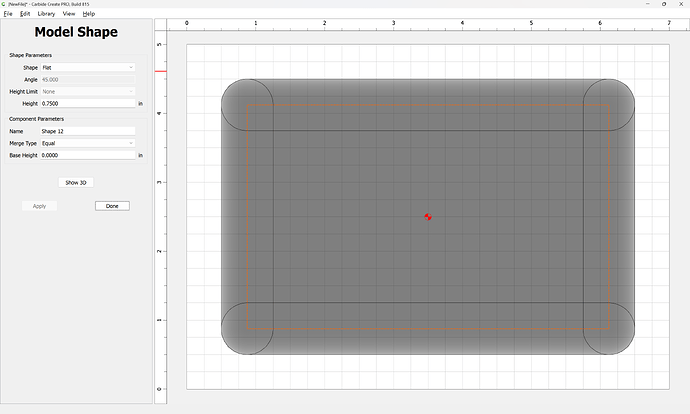Click the Height field showing 0.7500
Viewport: 690px width, 414px height.
click(88, 103)
